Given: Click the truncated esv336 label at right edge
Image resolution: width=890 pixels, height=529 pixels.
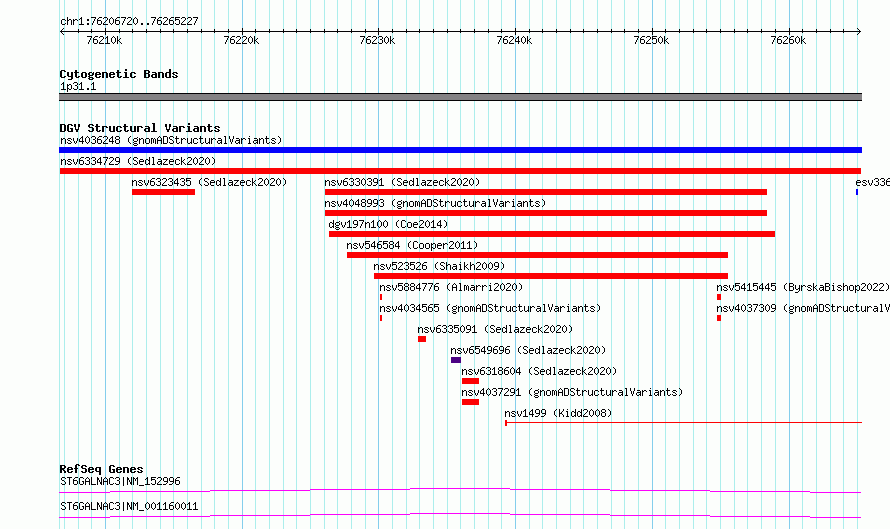Looking at the screenshot, I should 872,182.
